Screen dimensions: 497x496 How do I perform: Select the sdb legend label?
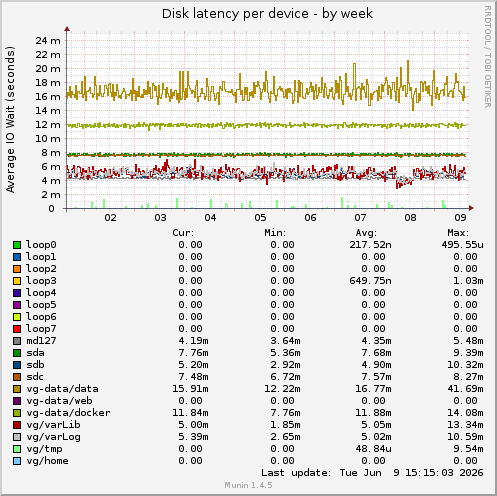[35, 365]
